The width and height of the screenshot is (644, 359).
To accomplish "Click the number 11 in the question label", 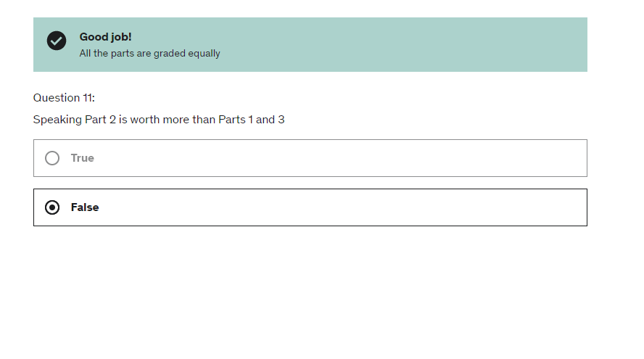I will [x=87, y=98].
